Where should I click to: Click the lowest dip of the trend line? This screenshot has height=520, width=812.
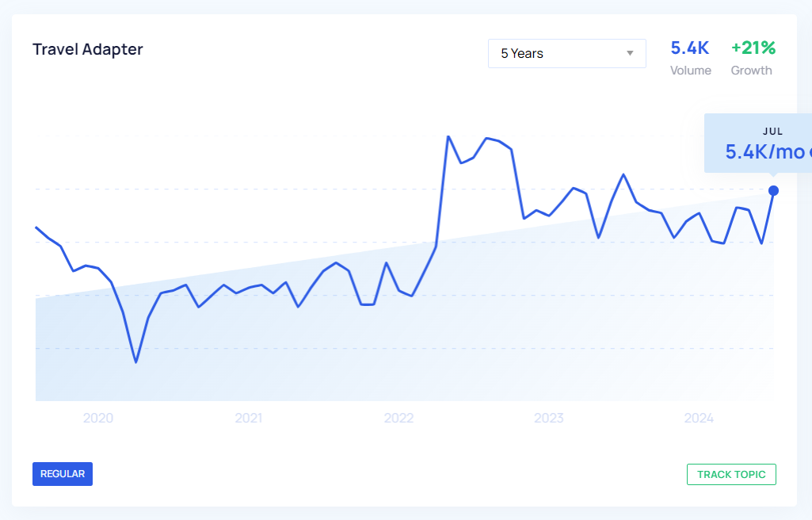(136, 362)
